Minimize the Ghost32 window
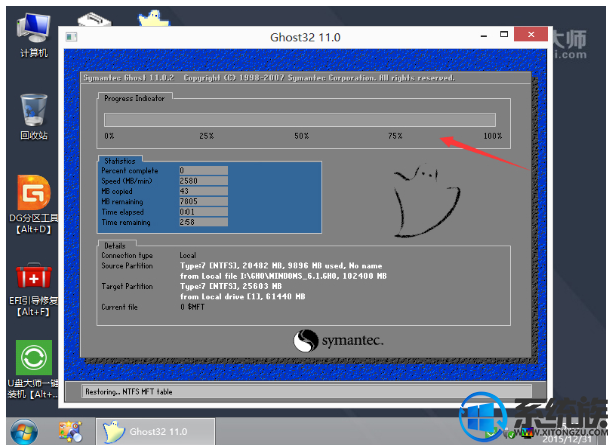This screenshot has height=445, width=608. 484,36
